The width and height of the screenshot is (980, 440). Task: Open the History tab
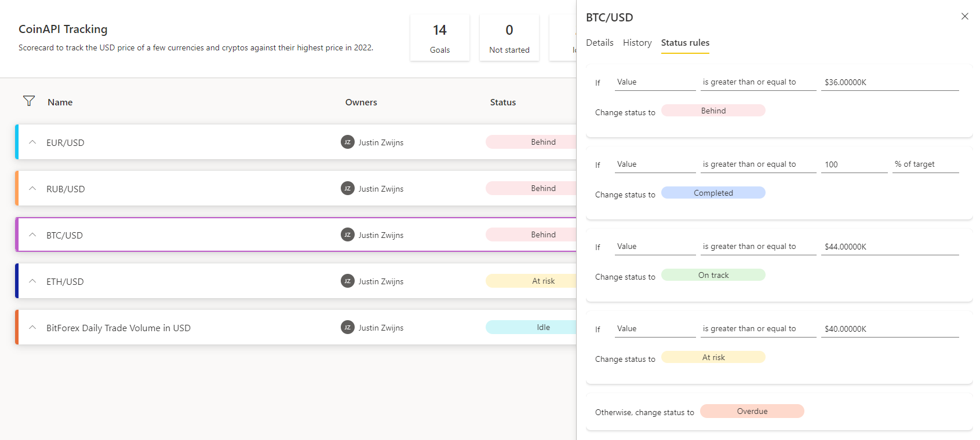[637, 43]
